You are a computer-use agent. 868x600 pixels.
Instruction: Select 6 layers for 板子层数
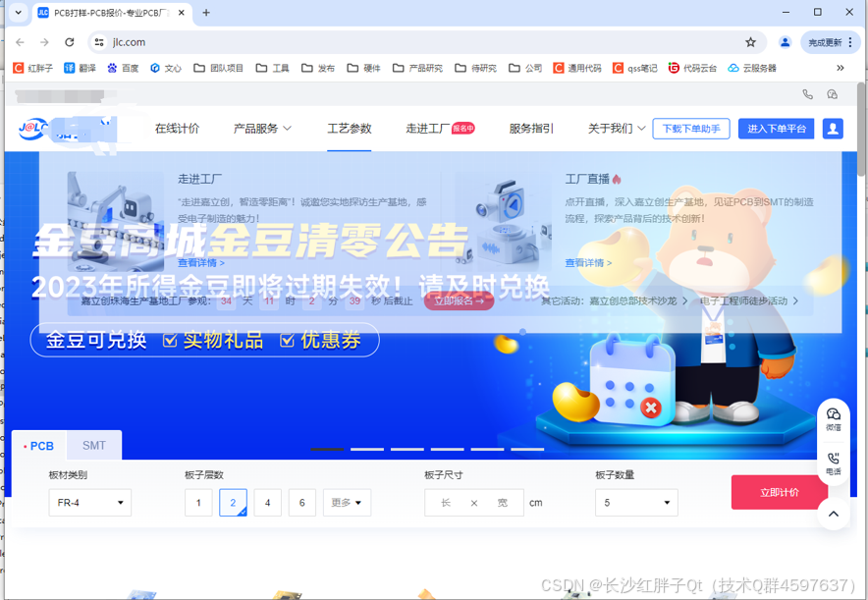point(302,503)
